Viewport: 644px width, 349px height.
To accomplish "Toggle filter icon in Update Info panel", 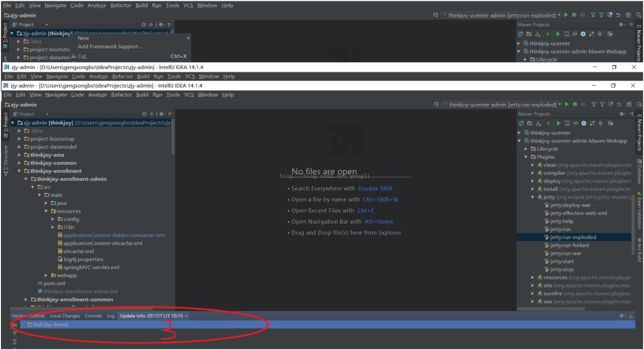I will (x=15, y=333).
